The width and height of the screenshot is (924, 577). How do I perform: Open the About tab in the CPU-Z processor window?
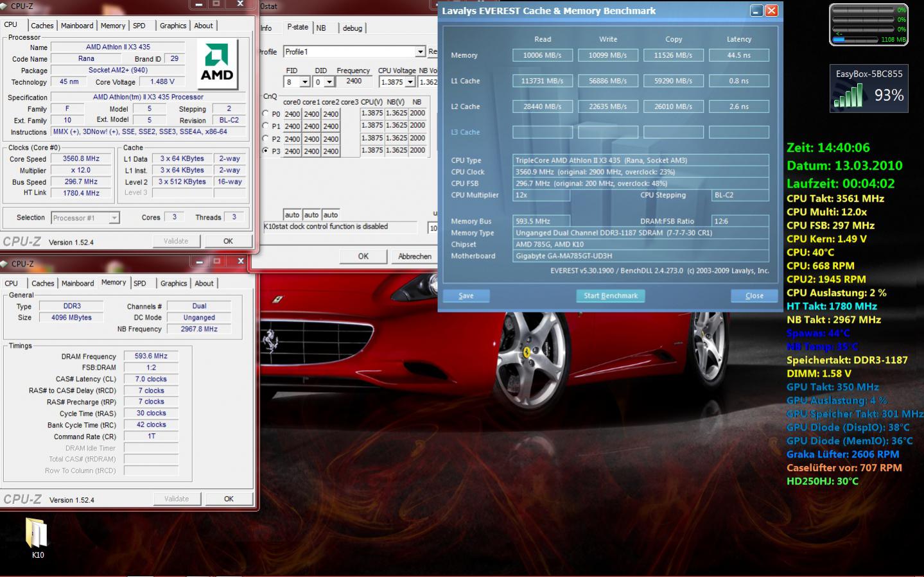tap(204, 26)
